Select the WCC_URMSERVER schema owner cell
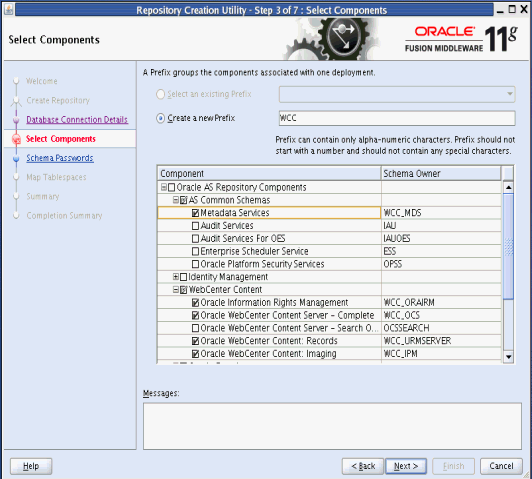This screenshot has height=479, width=532. (441, 341)
